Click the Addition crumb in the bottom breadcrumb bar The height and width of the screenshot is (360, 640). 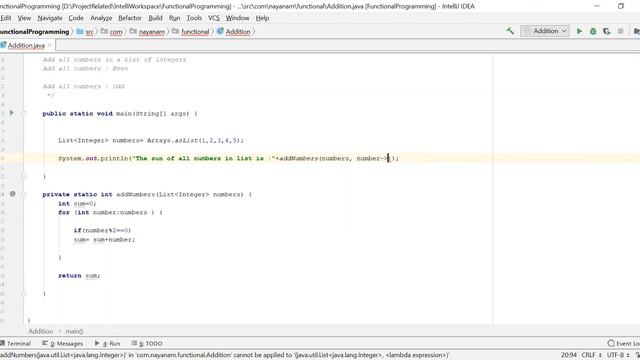tap(40, 331)
